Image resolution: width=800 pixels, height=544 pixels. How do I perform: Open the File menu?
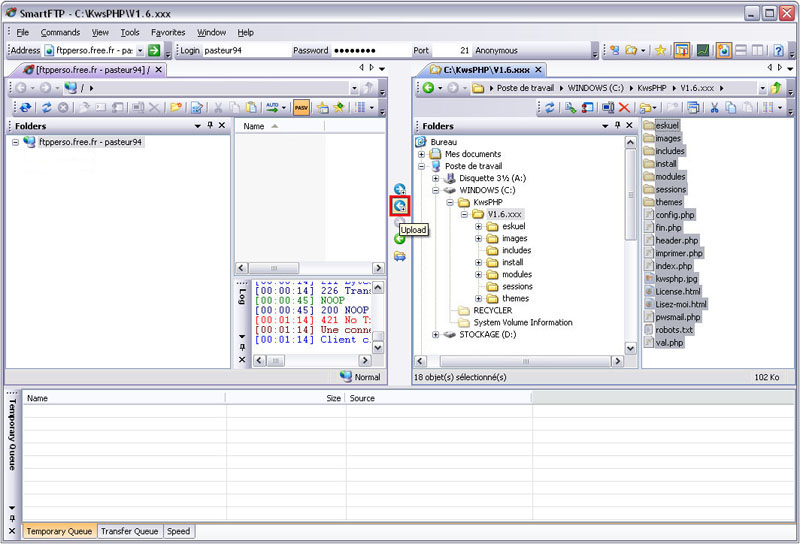click(22, 33)
